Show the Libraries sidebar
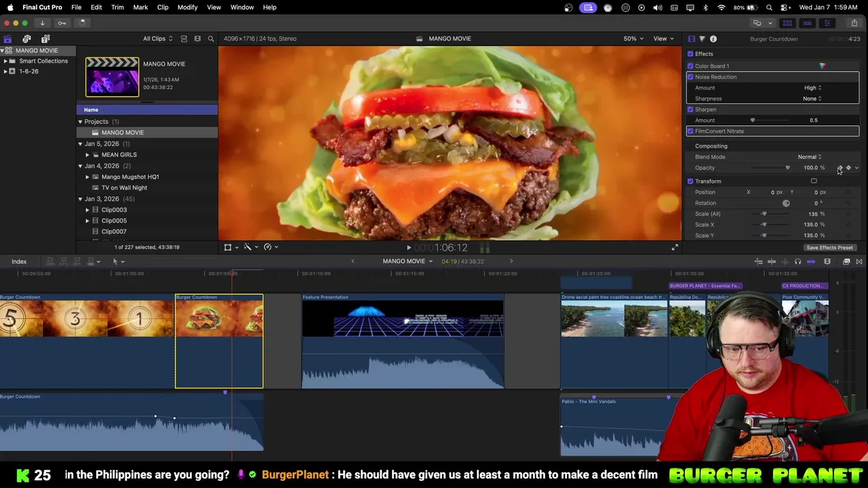This screenshot has width=868, height=488. point(7,39)
